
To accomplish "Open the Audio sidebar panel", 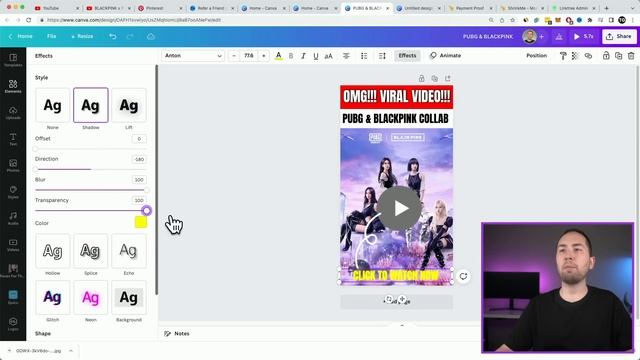I will pos(13,218).
